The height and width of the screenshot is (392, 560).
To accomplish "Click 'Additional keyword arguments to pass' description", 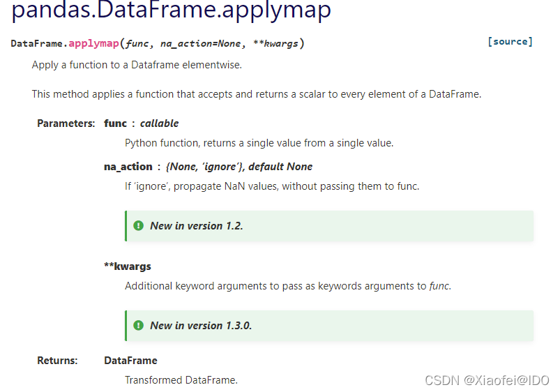I will point(288,286).
